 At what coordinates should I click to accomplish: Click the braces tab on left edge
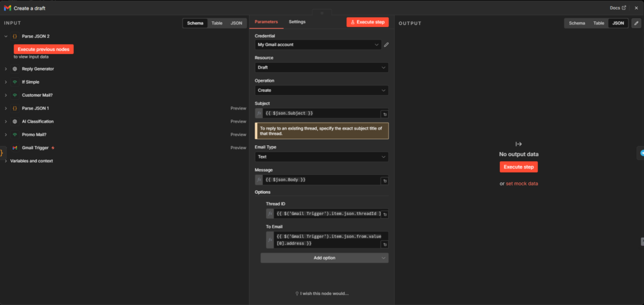[2, 153]
